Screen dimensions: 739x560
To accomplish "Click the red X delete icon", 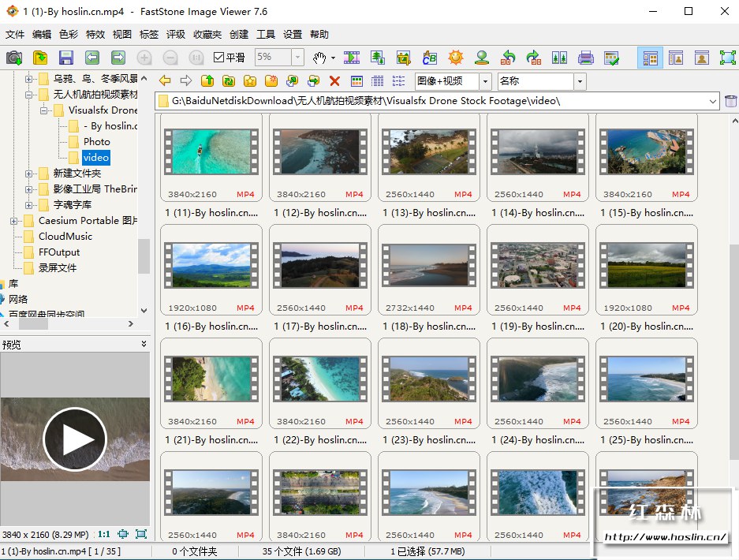I will (x=334, y=81).
